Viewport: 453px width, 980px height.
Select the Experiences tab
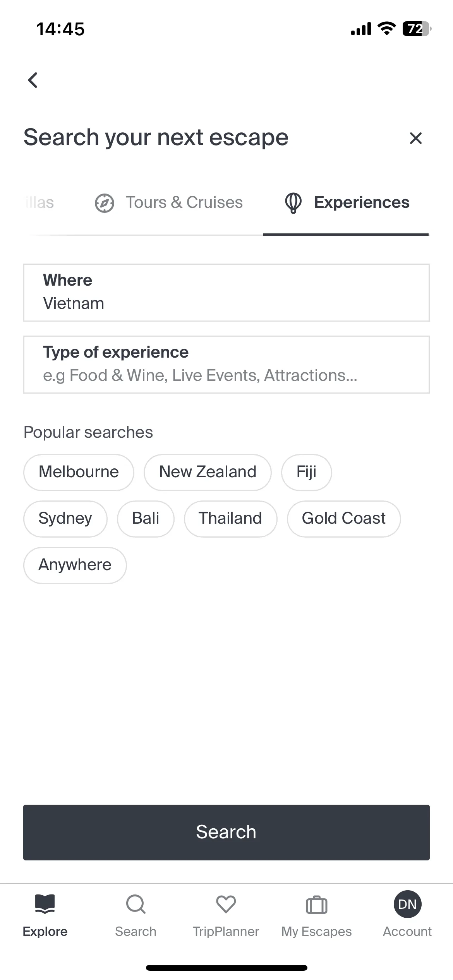(346, 202)
